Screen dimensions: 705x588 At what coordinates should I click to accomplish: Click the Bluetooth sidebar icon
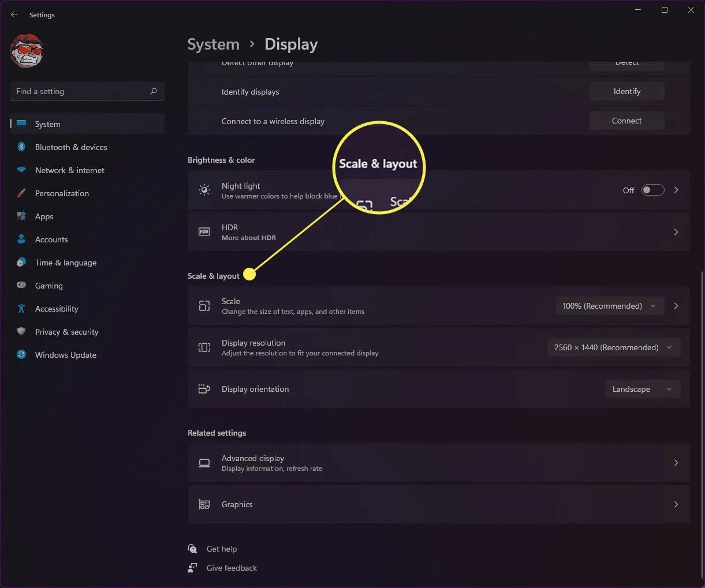coord(21,147)
